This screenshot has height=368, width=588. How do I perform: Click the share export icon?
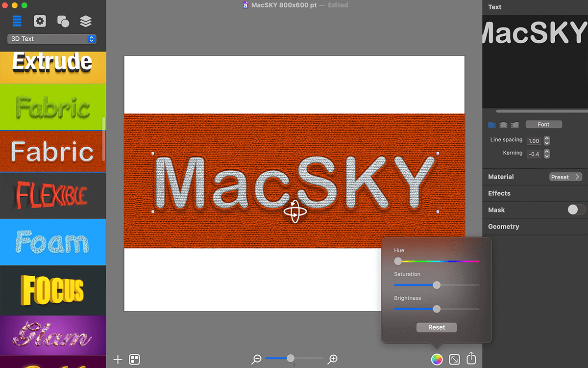click(471, 359)
